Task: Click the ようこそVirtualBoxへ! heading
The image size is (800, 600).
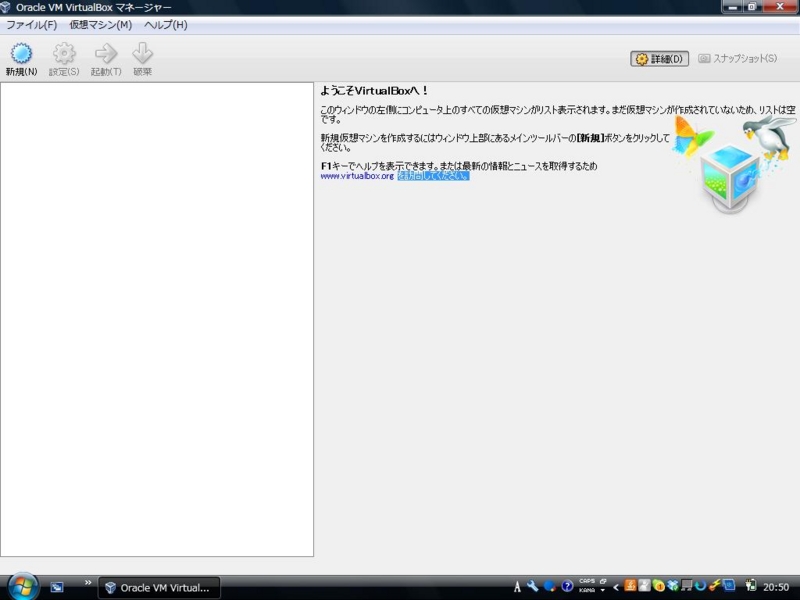Action: [x=373, y=91]
